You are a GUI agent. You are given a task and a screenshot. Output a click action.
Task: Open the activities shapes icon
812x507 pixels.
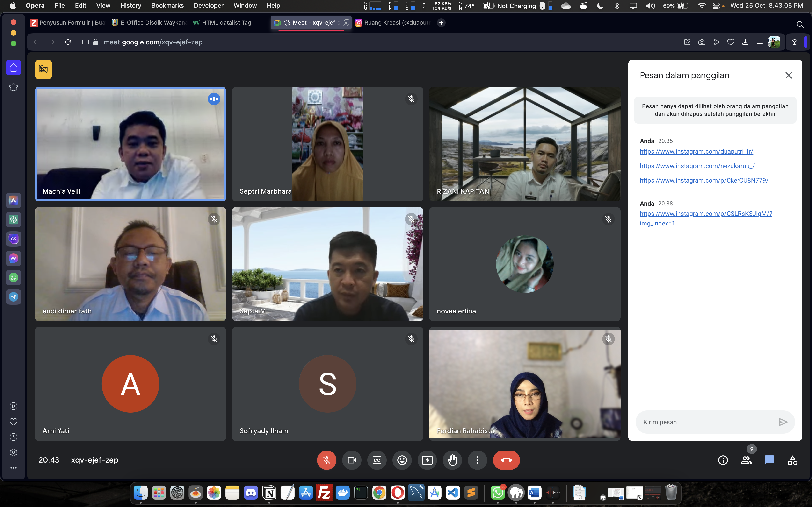point(792,460)
